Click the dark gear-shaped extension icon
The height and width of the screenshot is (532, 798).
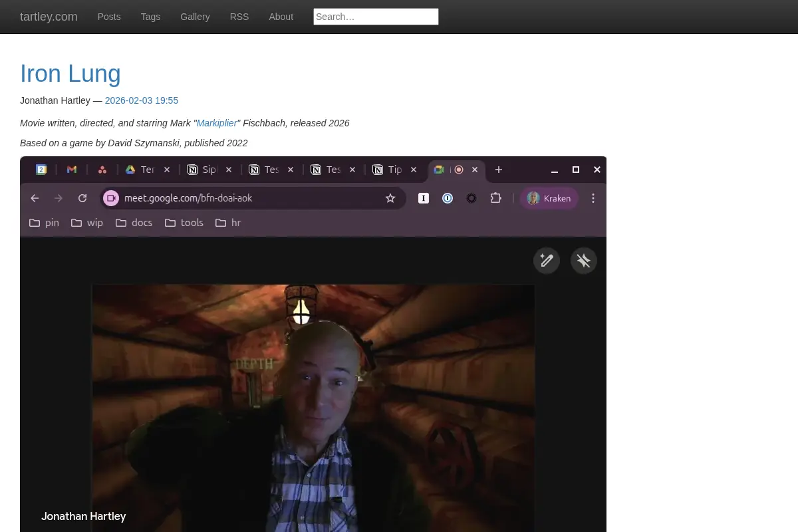point(471,198)
